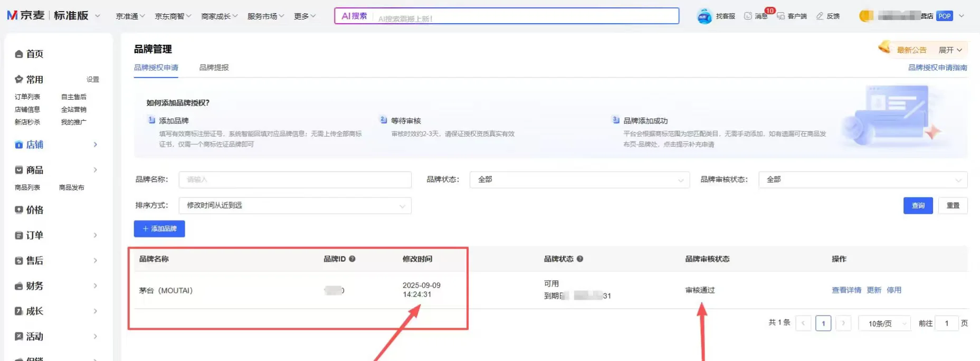Click page 1 pagination button

coord(823,324)
